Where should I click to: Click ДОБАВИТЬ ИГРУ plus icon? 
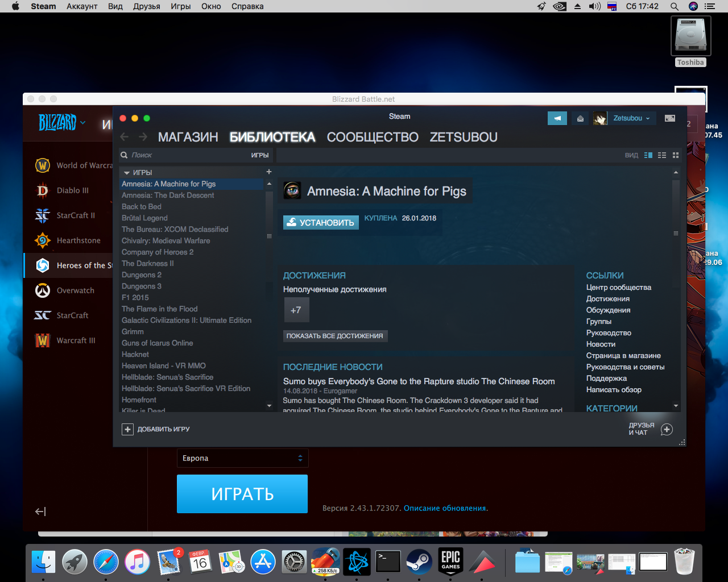tap(128, 429)
